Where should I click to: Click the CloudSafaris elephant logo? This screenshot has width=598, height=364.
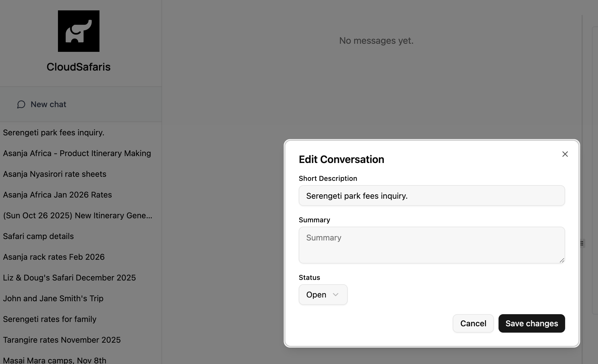pos(78,31)
